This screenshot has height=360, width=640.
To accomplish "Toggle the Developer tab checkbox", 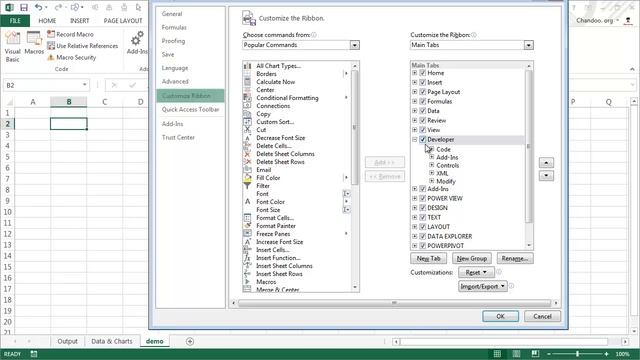I will (422, 139).
